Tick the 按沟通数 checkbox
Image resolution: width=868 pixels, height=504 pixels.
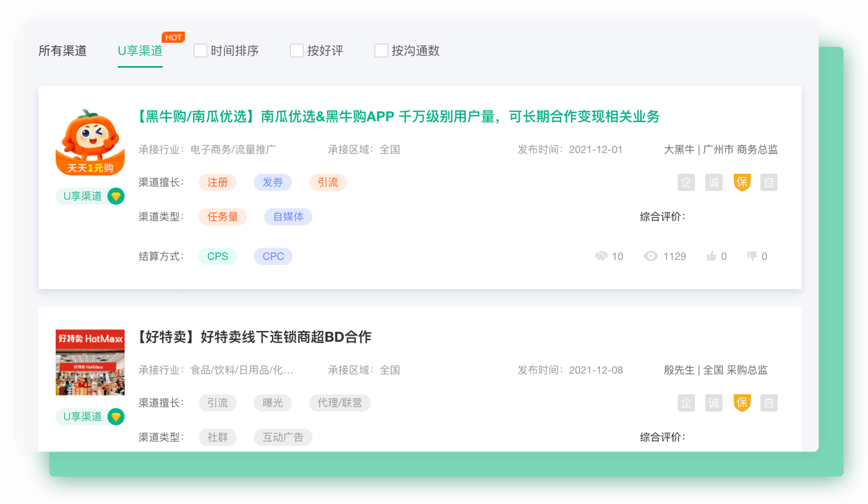point(381,50)
